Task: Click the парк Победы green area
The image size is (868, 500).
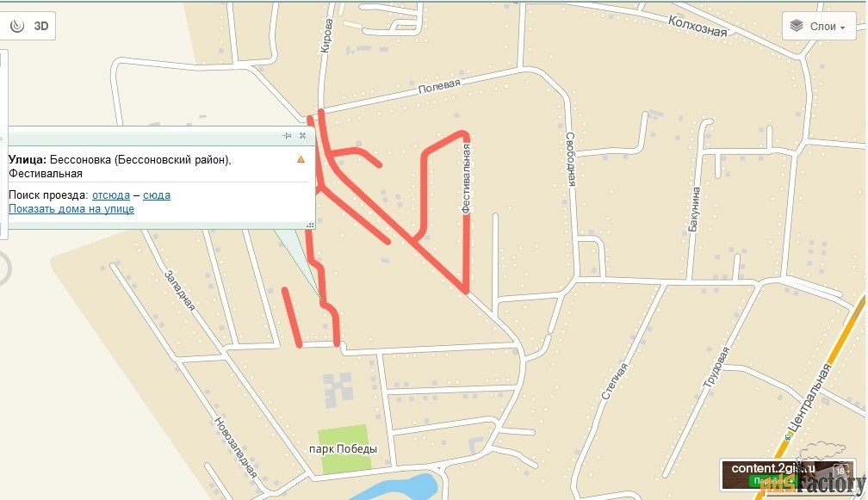Action: click(x=344, y=448)
